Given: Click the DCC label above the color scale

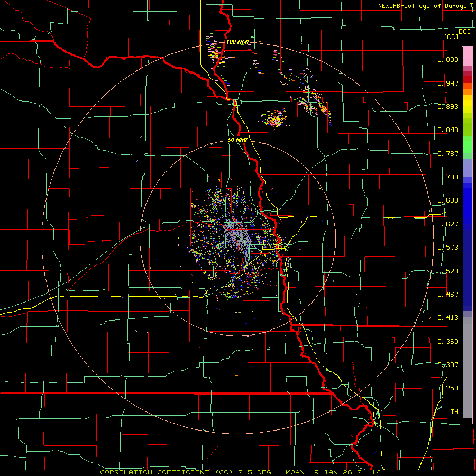Looking at the screenshot, I should pyautogui.click(x=465, y=32).
